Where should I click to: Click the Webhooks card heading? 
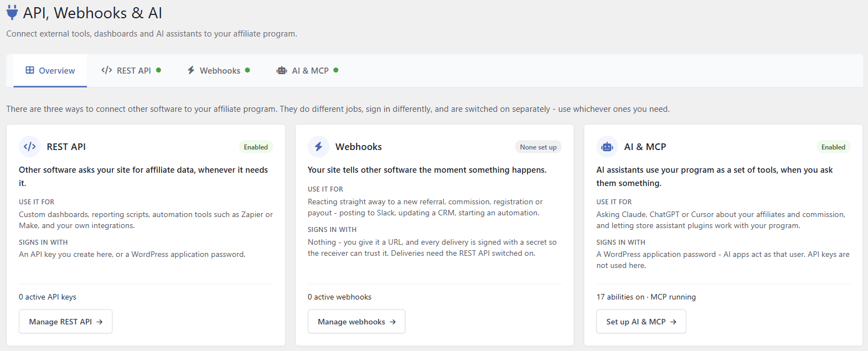click(359, 147)
